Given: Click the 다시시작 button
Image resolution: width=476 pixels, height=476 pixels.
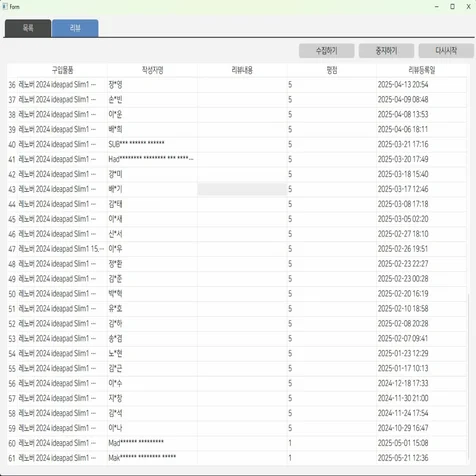Looking at the screenshot, I should tap(446, 51).
